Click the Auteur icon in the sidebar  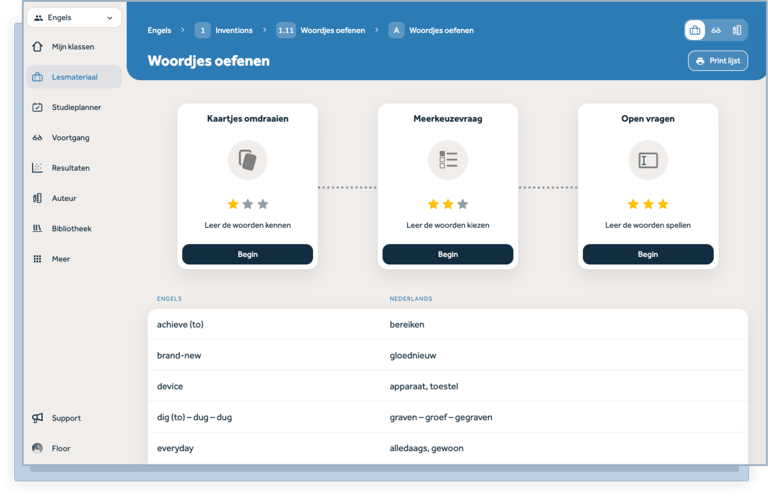38,198
